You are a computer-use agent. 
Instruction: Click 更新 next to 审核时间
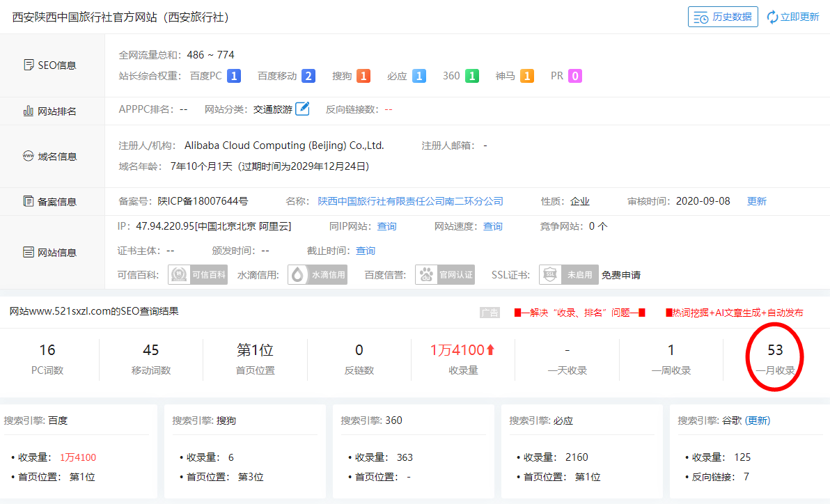click(756, 201)
